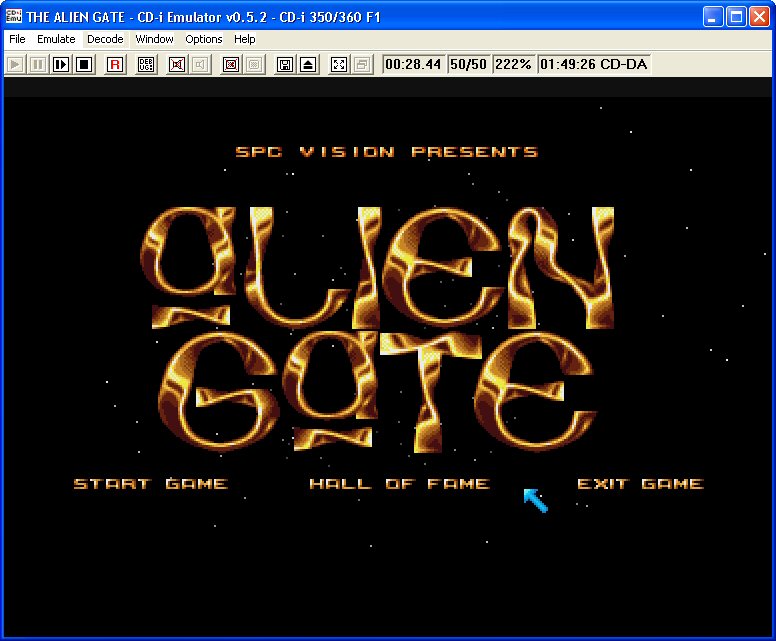
Task: Expand the Decode menu
Action: click(x=105, y=39)
